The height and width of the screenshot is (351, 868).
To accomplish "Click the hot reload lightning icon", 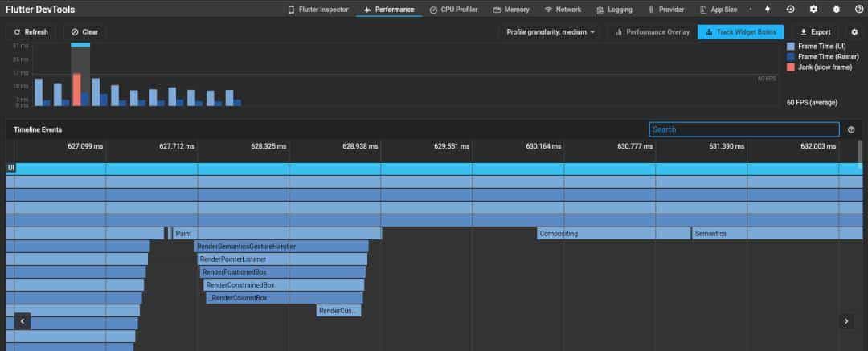I will coord(768,10).
